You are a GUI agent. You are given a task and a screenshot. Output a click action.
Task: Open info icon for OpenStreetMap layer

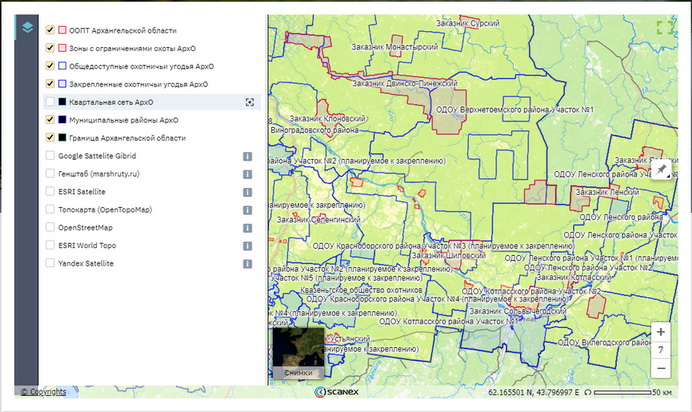pyautogui.click(x=246, y=228)
